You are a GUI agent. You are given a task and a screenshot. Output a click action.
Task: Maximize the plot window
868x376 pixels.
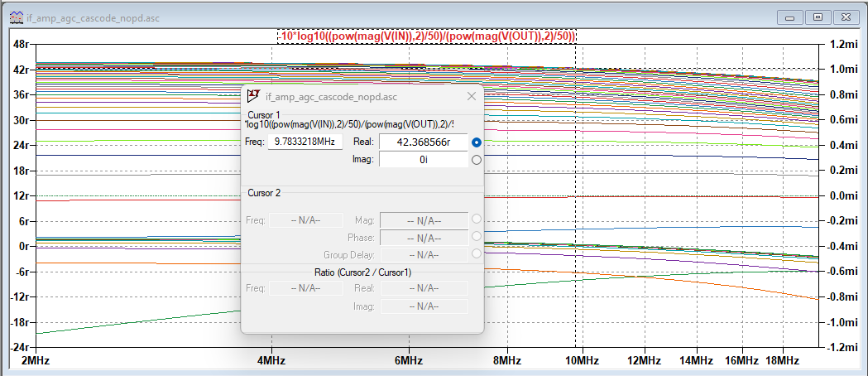click(x=818, y=17)
